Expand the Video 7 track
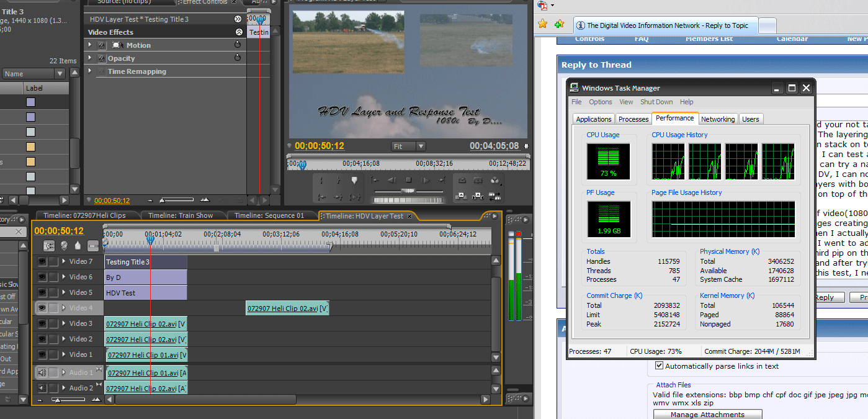Screen dimensions: 868x419 coord(64,261)
